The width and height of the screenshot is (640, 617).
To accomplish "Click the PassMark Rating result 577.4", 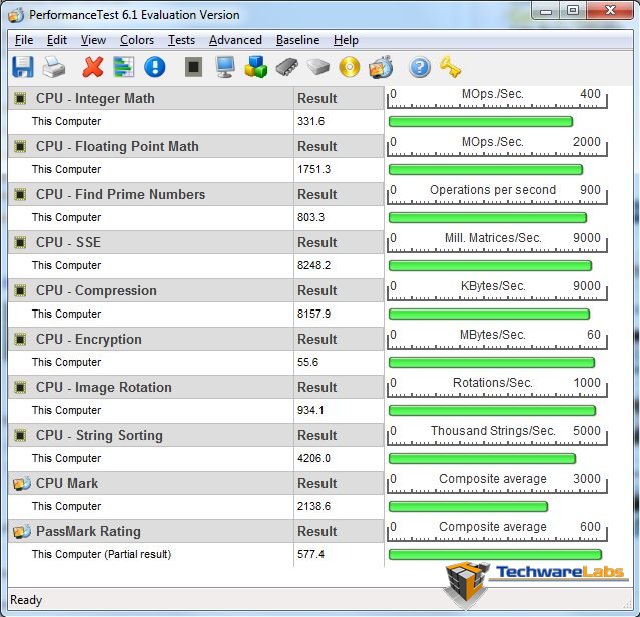I will coord(311,554).
